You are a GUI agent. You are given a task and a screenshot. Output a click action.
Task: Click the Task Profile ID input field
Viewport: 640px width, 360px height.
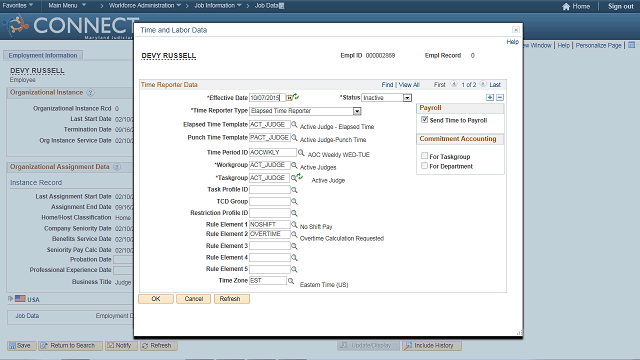click(x=269, y=190)
